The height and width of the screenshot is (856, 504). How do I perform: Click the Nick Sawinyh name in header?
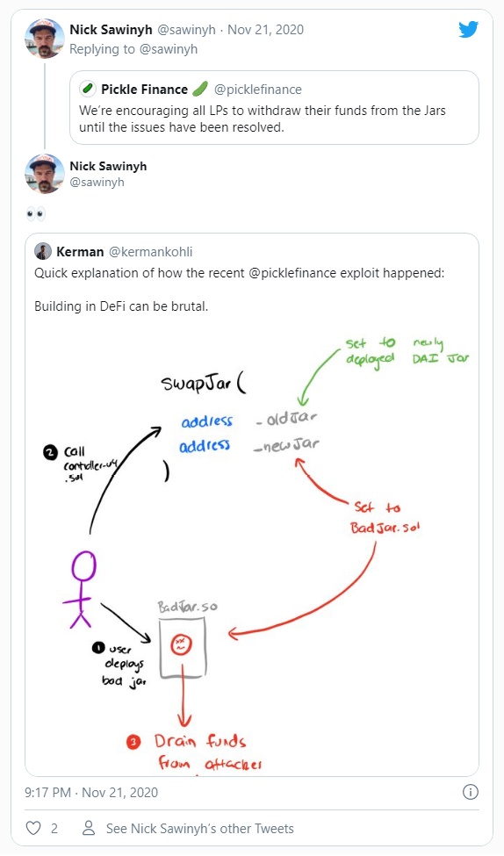click(111, 30)
